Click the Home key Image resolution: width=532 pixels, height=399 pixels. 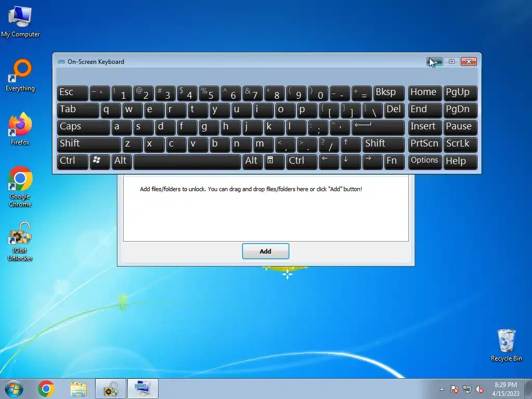coord(425,93)
